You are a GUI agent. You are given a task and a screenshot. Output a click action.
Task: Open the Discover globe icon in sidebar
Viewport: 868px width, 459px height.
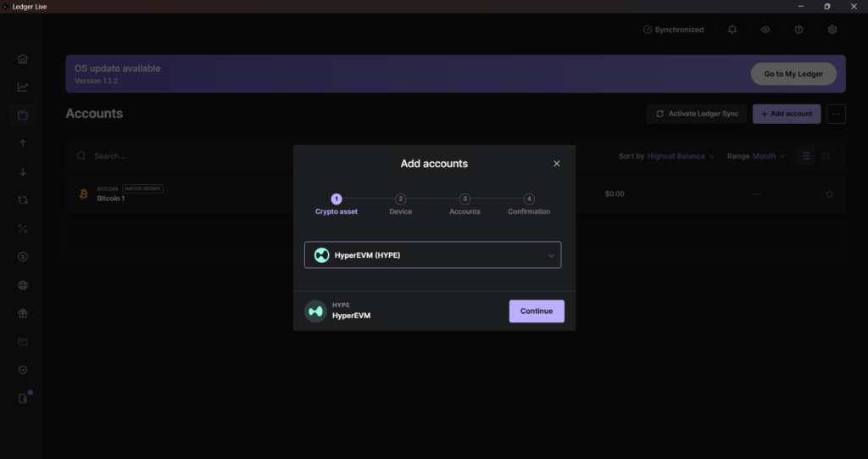click(x=23, y=285)
